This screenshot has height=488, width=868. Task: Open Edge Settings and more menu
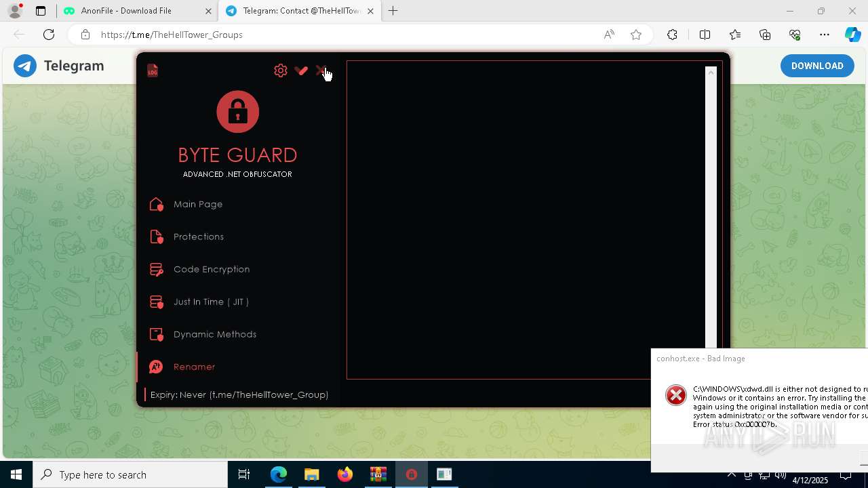[825, 35]
